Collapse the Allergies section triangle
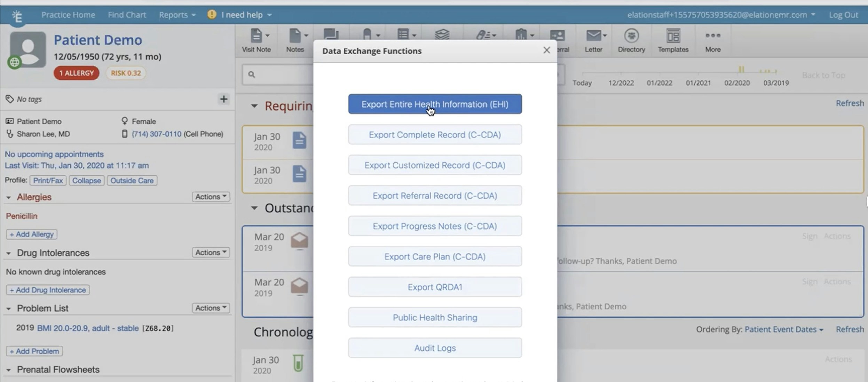Image resolution: width=868 pixels, height=382 pixels. (9, 197)
